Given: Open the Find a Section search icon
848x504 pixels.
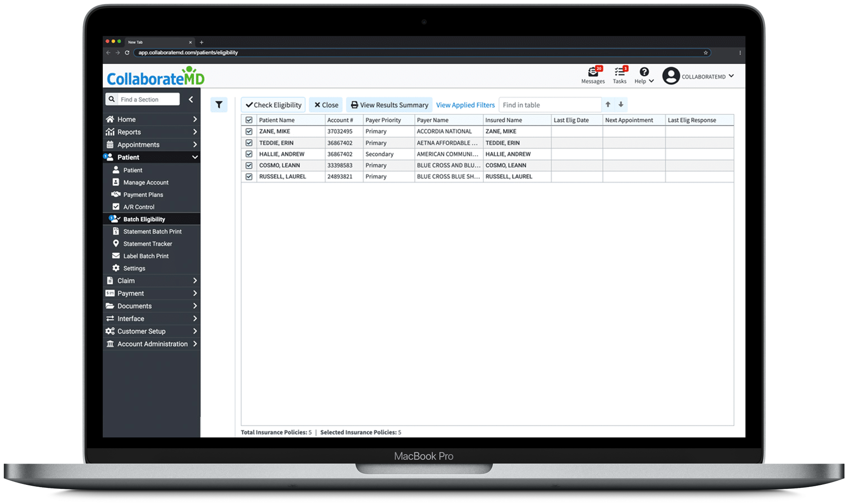Looking at the screenshot, I should (112, 99).
